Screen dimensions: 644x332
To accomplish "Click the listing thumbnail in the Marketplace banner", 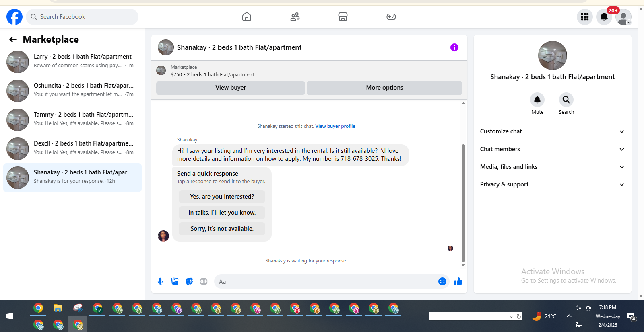I will [x=161, y=71].
